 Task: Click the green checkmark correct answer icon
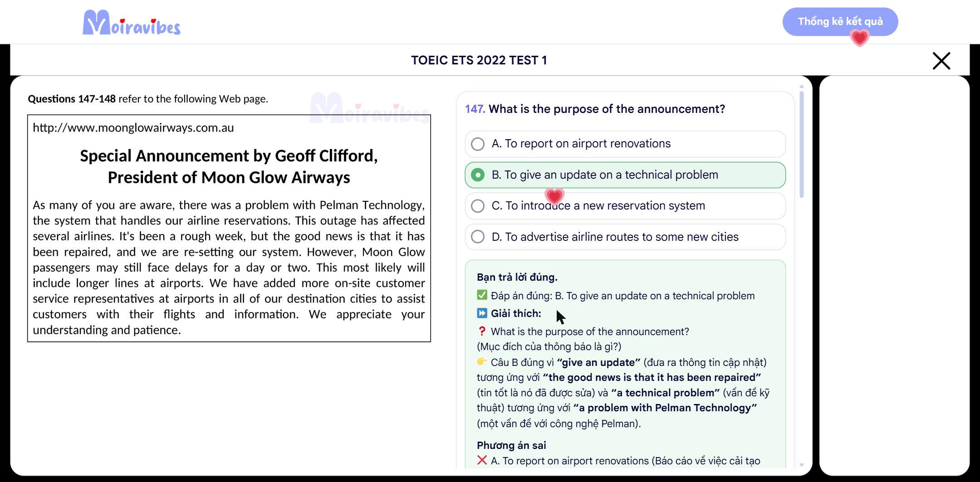click(482, 295)
